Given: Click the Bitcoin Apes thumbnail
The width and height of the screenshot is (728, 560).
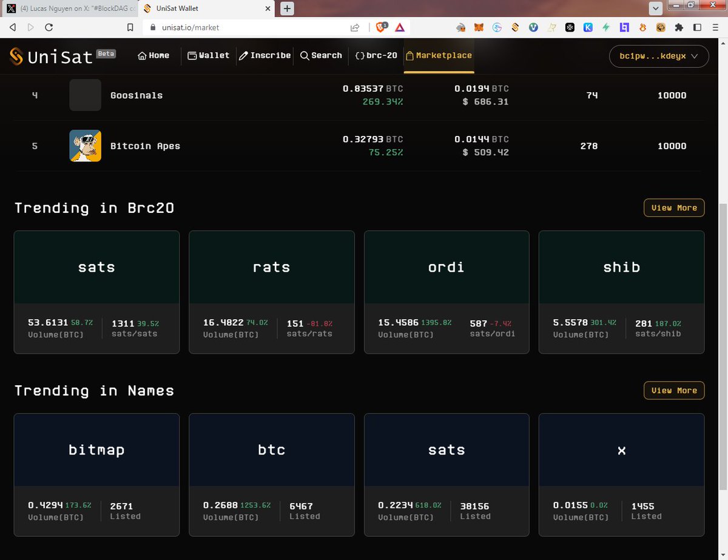Looking at the screenshot, I should 86,146.
